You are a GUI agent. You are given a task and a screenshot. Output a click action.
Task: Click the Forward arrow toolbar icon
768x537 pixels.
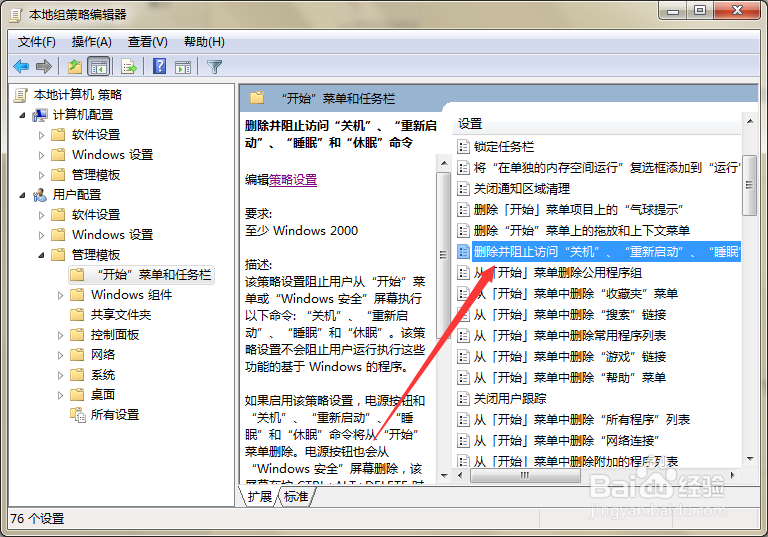click(44, 66)
